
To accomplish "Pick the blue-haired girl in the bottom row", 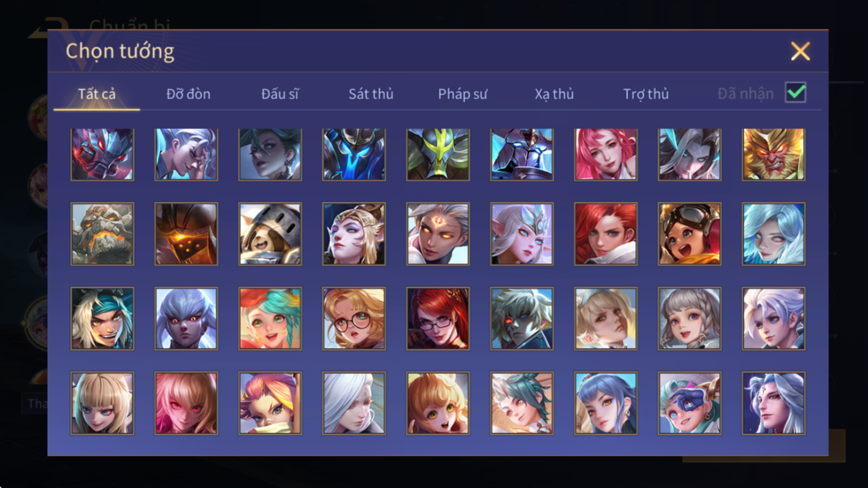I will [x=605, y=403].
